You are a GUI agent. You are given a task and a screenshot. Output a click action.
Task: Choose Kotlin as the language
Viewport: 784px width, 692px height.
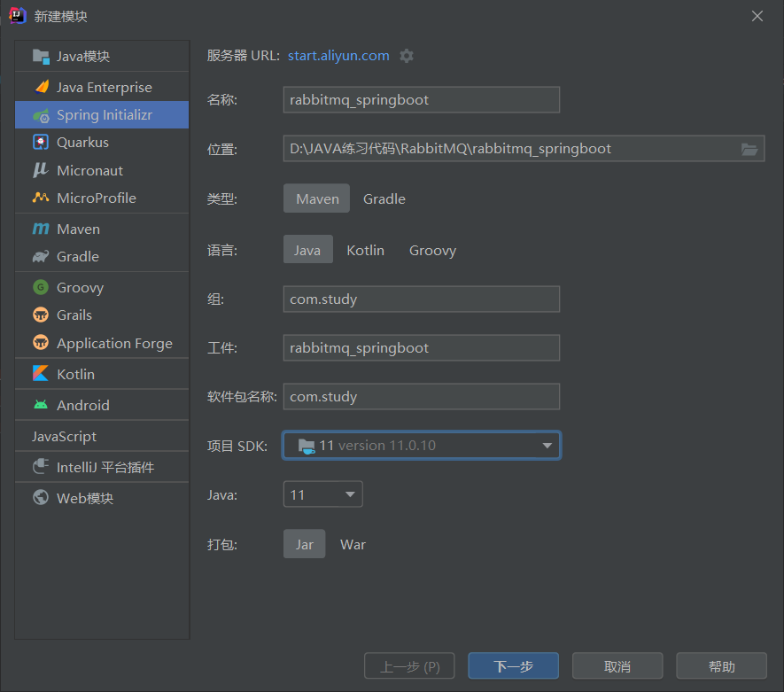(366, 250)
